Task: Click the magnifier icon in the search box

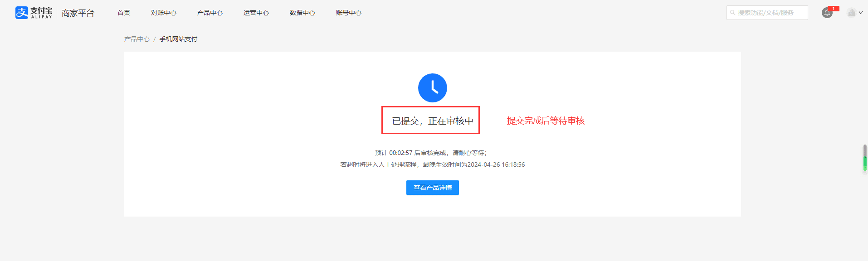Action: (732, 13)
